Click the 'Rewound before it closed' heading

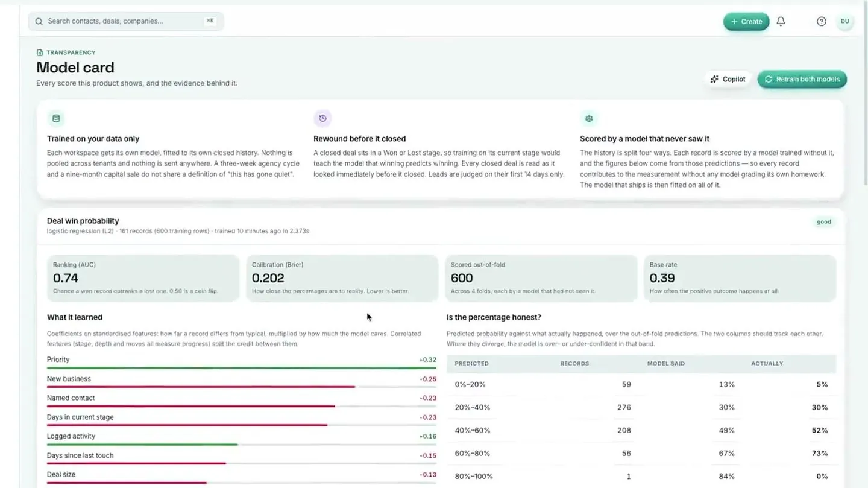click(359, 139)
